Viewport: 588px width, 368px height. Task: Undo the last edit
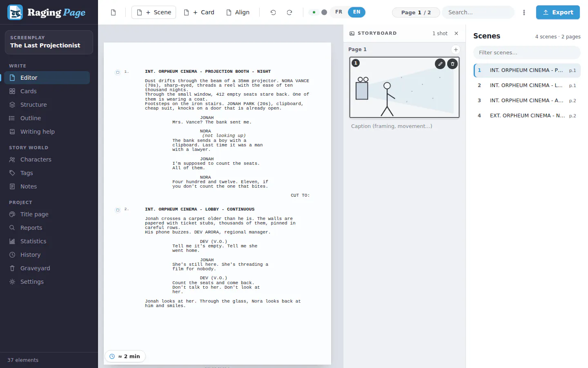[x=273, y=12]
